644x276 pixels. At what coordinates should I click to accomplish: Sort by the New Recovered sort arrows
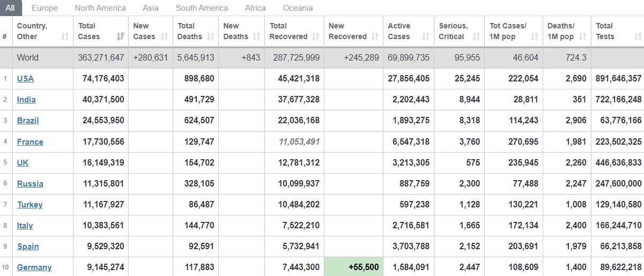[375, 37]
